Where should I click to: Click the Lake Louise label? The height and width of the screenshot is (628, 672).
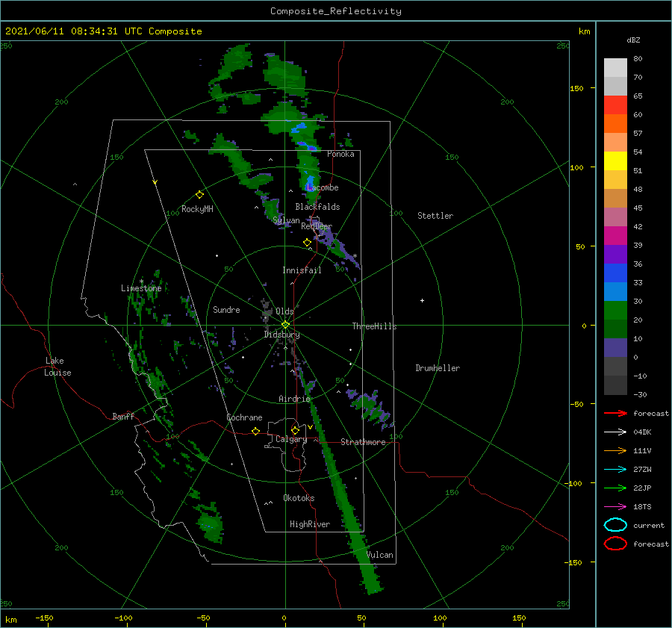point(57,367)
